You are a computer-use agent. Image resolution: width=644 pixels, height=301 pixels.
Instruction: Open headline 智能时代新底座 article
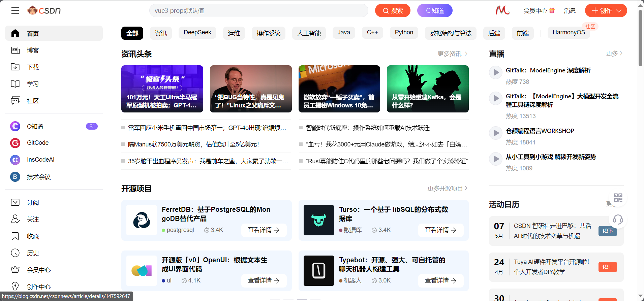pyautogui.click(x=368, y=128)
